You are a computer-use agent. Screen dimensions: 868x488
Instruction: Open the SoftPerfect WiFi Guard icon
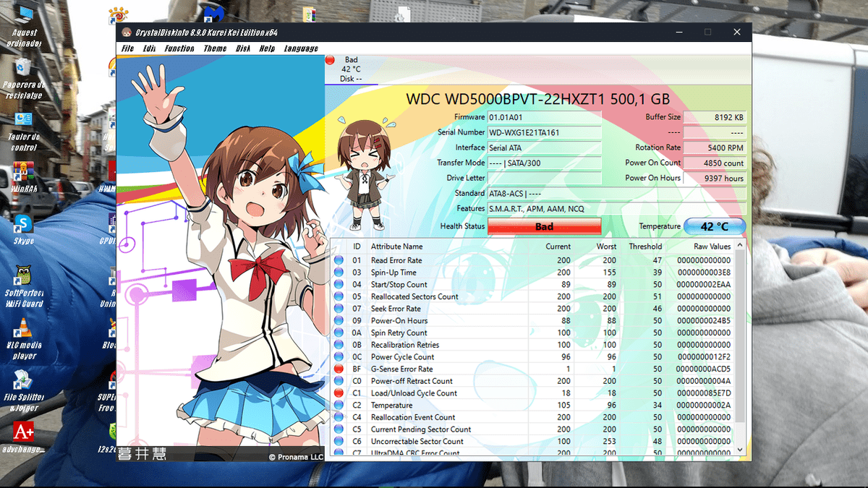23,275
